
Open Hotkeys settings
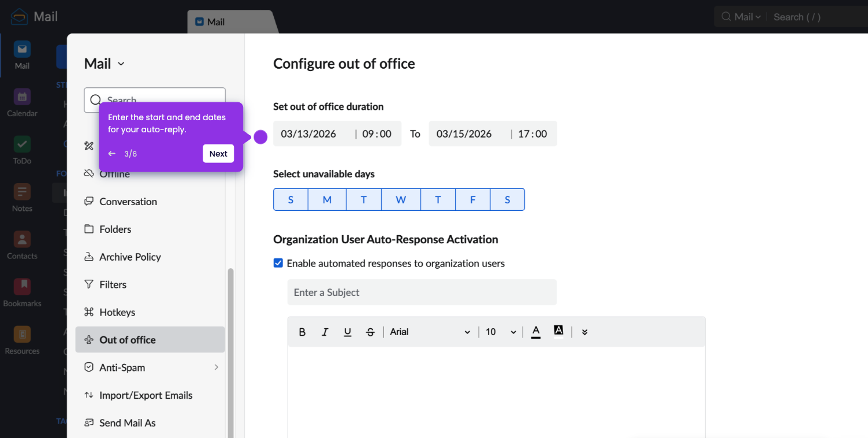pos(150,313)
